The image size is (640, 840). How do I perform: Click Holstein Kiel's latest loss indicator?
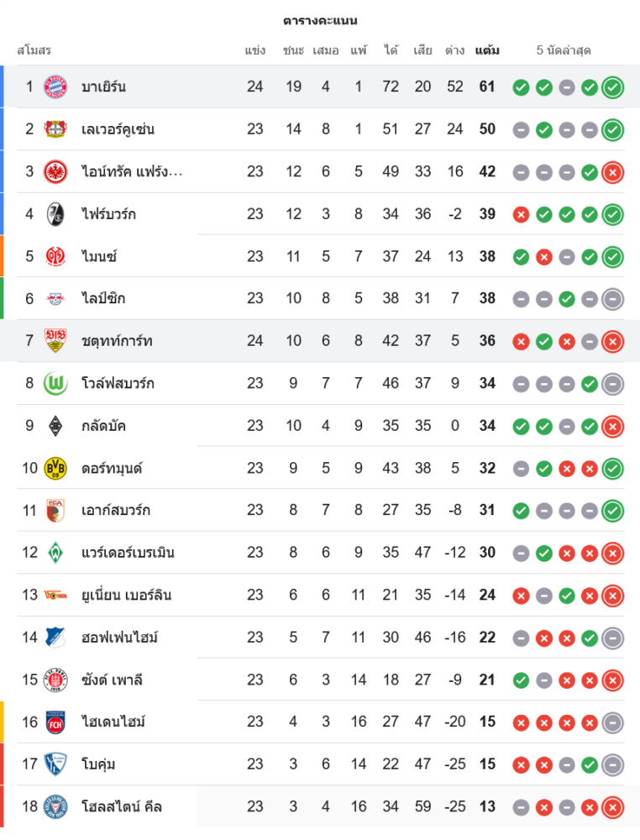pyautogui.click(x=612, y=807)
